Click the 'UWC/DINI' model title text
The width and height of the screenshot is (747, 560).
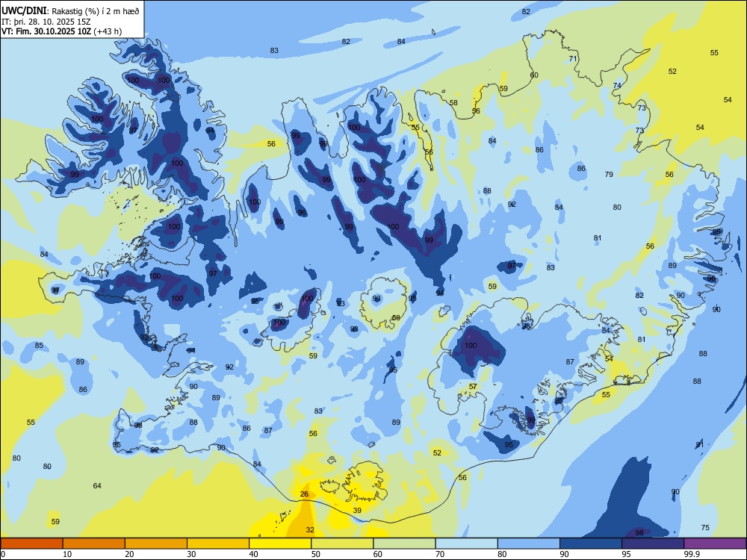point(24,10)
